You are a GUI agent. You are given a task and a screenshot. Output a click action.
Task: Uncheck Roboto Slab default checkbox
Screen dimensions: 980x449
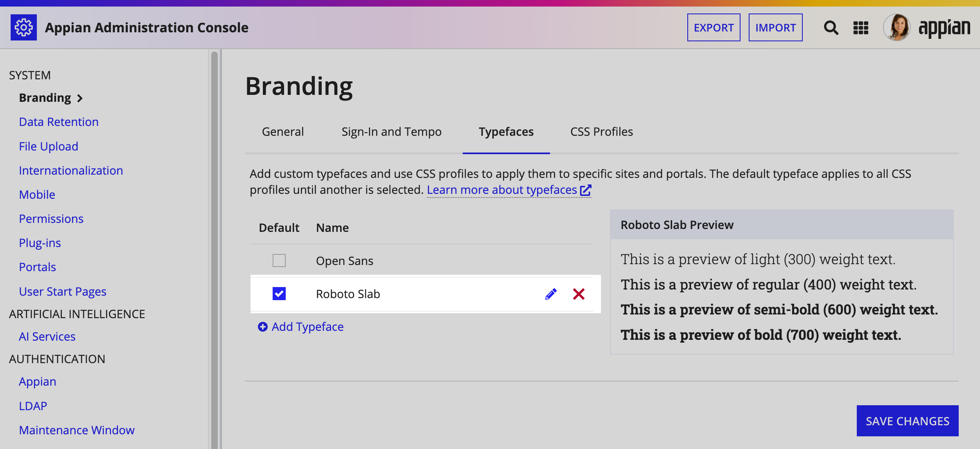pos(279,294)
